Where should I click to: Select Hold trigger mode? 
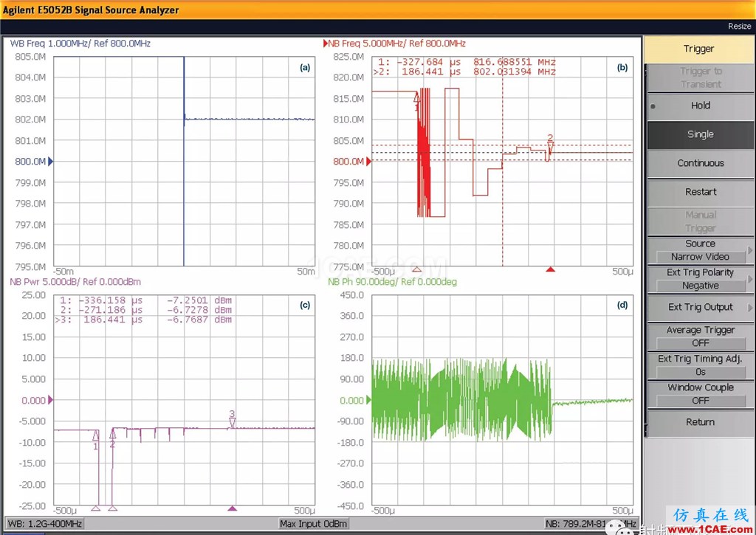(700, 106)
